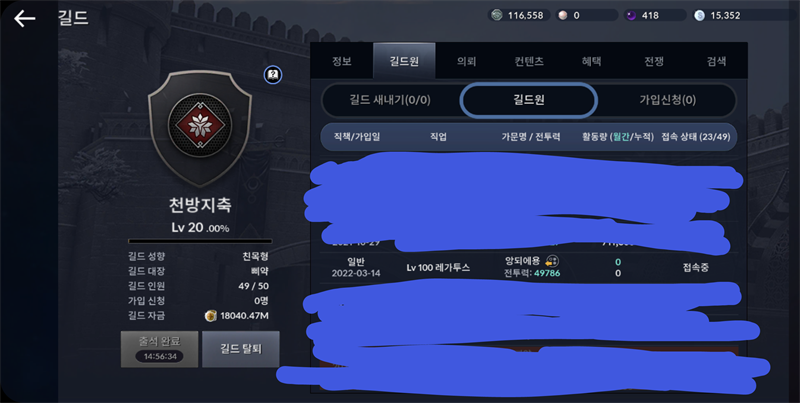This screenshot has width=800, height=403.
Task: Switch to the 정보 tab
Action: (341, 61)
